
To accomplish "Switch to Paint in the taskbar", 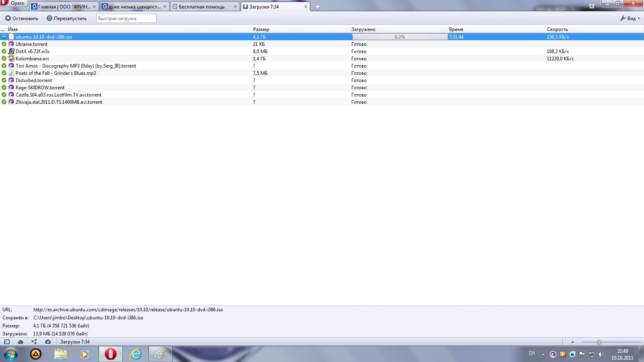I will pos(160,354).
